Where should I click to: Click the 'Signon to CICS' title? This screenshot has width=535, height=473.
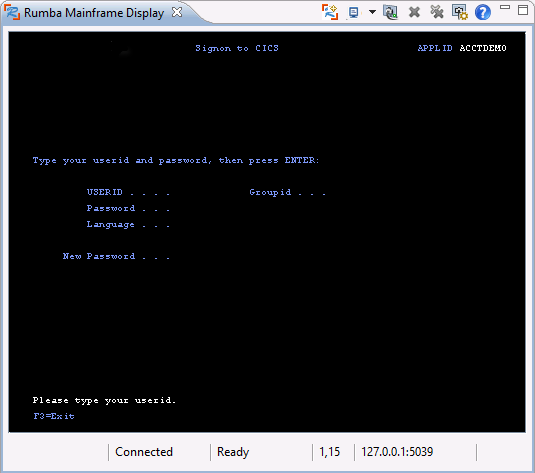[x=237, y=48]
